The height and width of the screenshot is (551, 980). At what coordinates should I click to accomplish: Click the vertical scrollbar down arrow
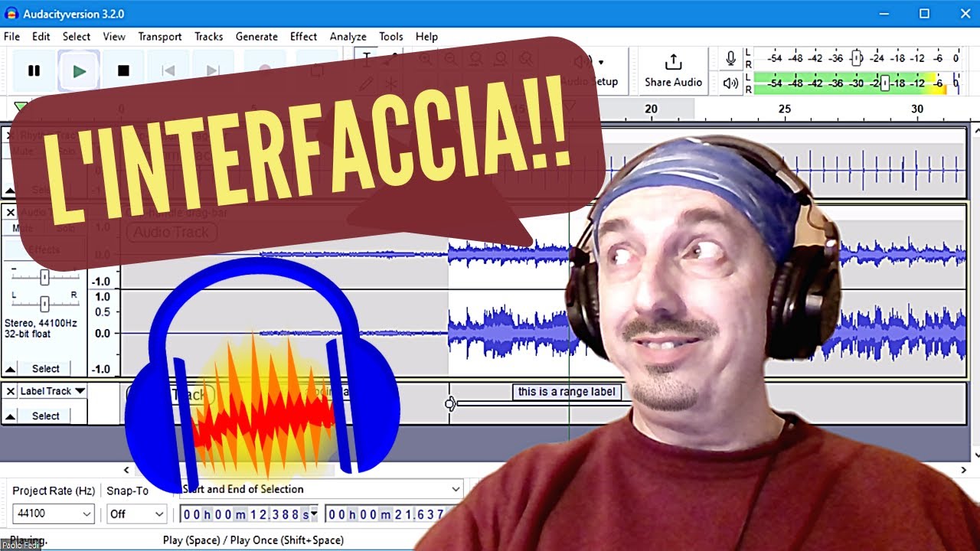click(975, 455)
